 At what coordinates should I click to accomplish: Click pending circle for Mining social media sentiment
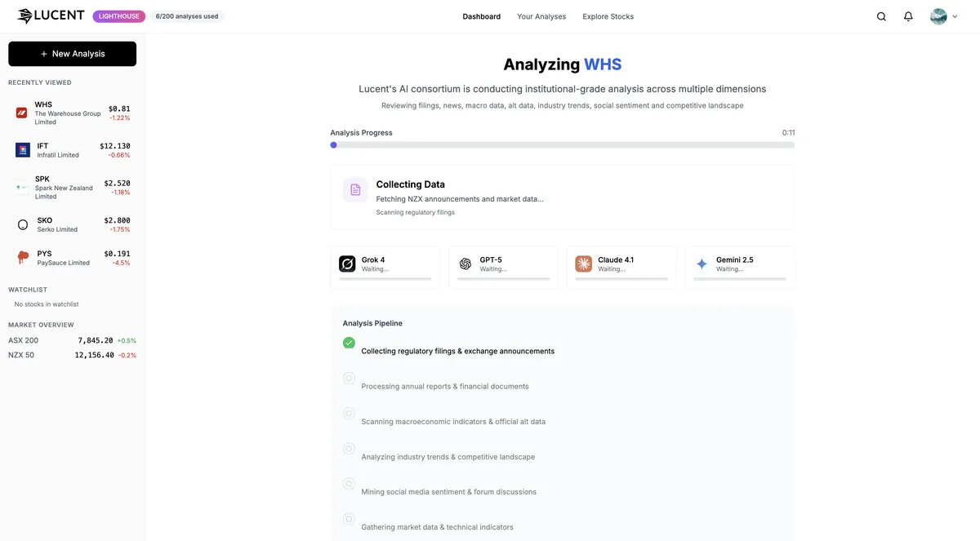click(349, 483)
